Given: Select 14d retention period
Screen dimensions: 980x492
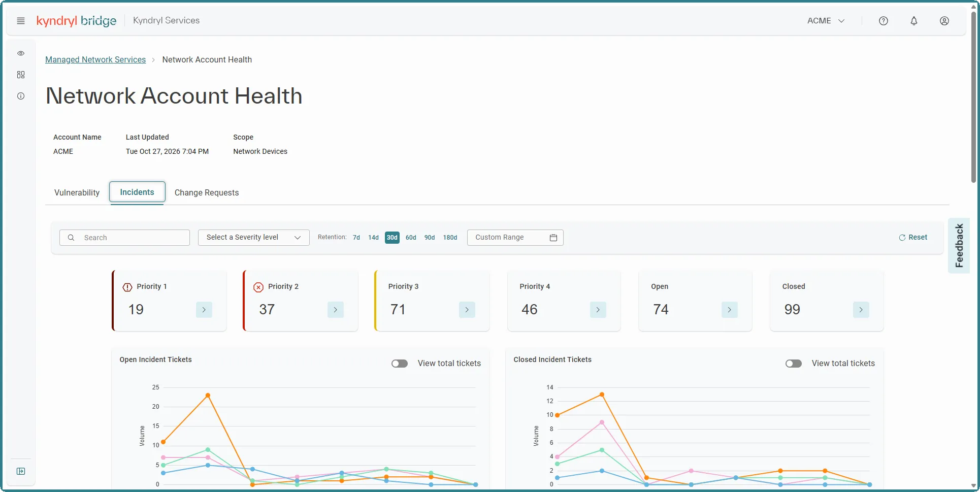Looking at the screenshot, I should click(373, 238).
